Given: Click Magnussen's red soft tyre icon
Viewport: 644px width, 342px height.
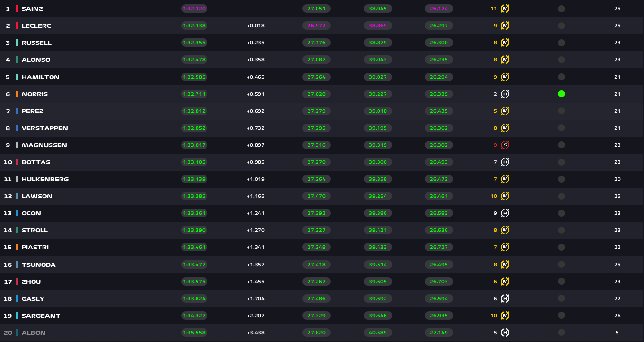Looking at the screenshot, I should point(505,145).
